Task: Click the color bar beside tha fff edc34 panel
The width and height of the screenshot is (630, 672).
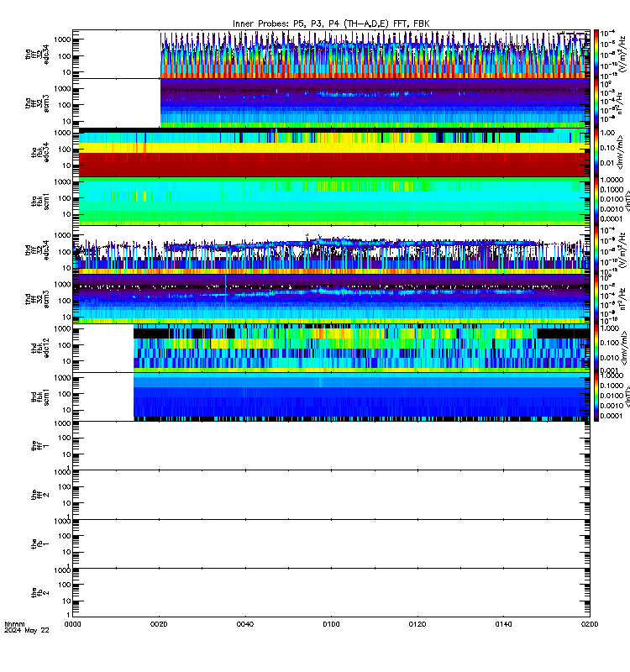Action: click(x=596, y=54)
